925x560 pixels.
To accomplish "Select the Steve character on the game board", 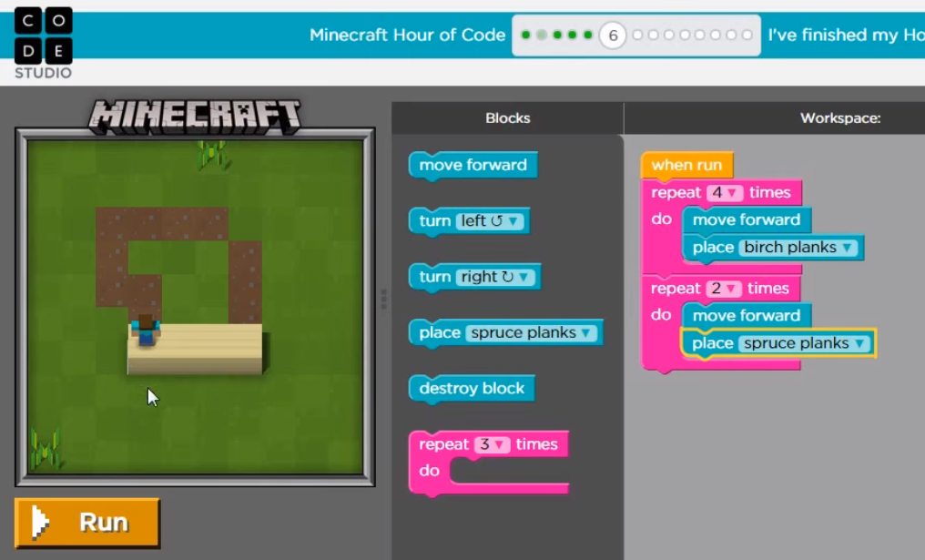I will pos(145,331).
